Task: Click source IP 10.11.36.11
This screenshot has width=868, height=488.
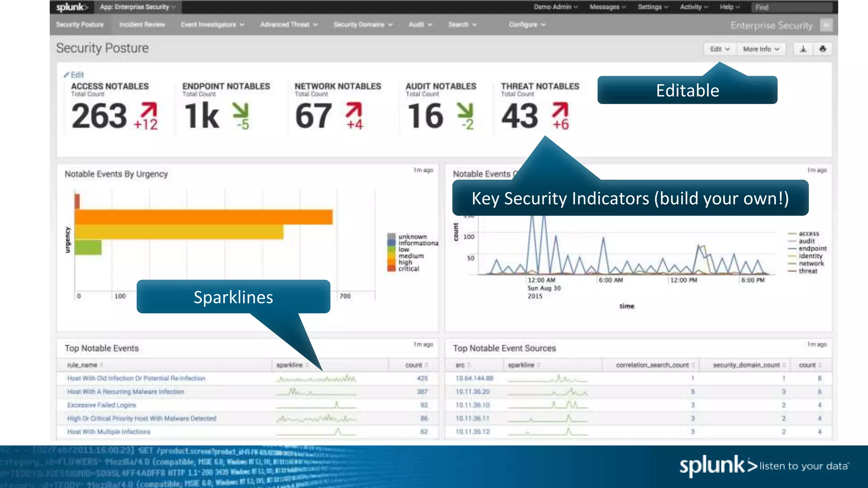Action: 473,419
